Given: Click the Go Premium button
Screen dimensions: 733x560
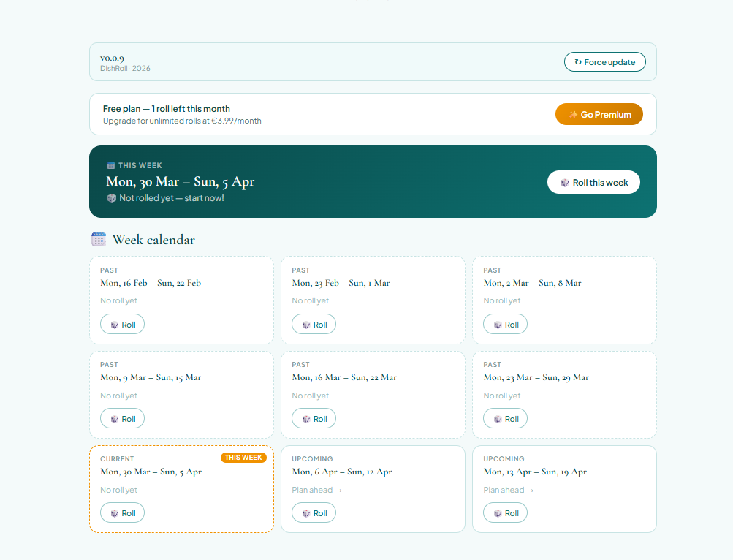Looking at the screenshot, I should (599, 114).
